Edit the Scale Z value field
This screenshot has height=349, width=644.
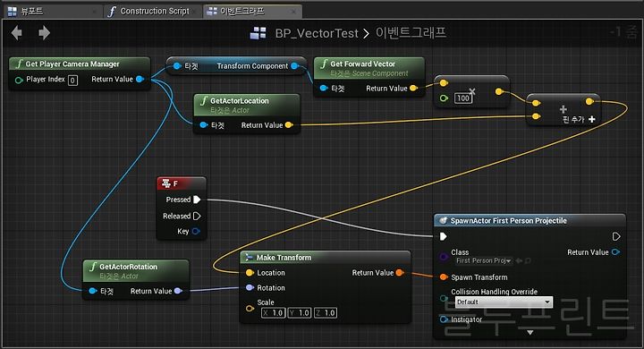point(326,313)
